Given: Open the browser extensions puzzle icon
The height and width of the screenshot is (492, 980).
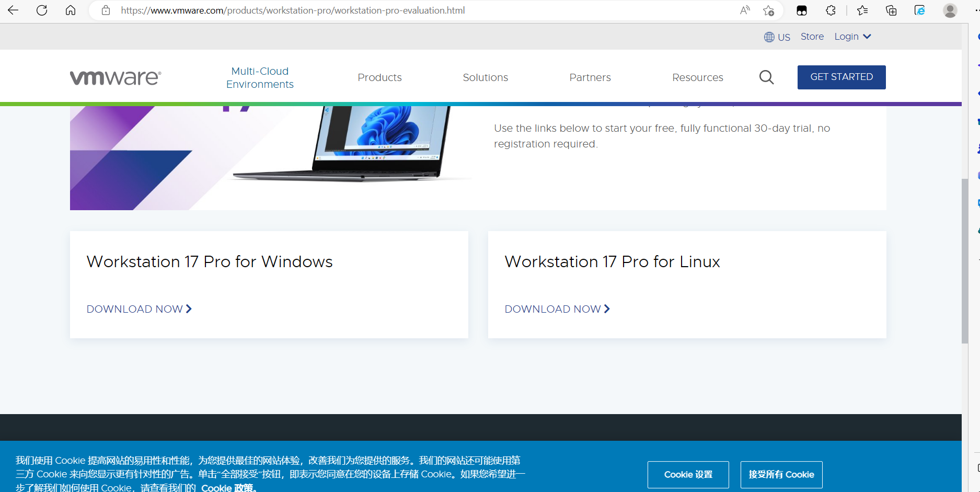Looking at the screenshot, I should point(831,10).
